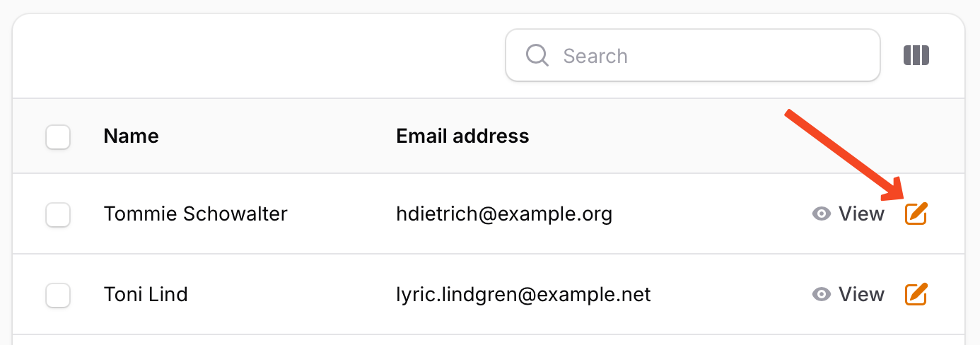980x345 pixels.
Task: Click the View link for Toni Lind
Action: coord(861,294)
